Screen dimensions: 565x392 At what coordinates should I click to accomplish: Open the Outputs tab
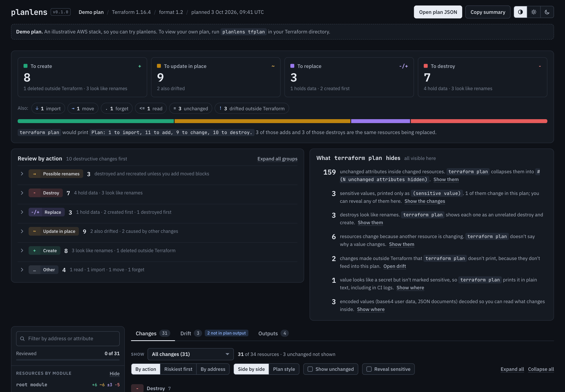(x=273, y=333)
